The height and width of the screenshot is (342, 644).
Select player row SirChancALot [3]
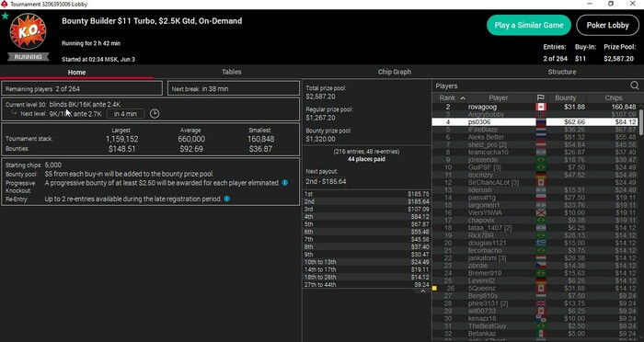(535, 182)
